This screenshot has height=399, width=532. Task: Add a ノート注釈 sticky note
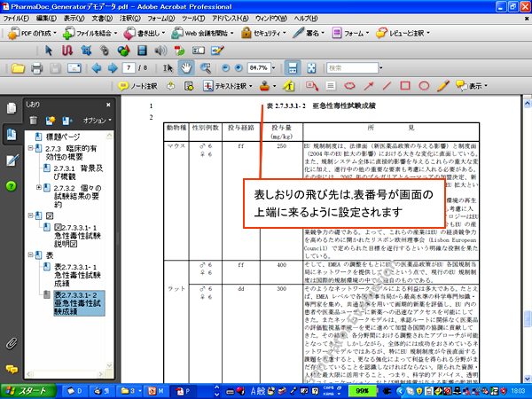pyautogui.click(x=137, y=86)
